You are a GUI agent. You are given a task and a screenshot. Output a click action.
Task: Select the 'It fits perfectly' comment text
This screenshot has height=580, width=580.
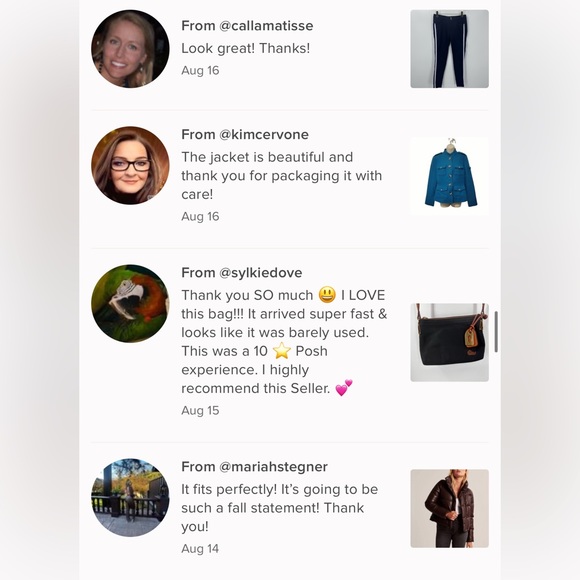point(280,508)
